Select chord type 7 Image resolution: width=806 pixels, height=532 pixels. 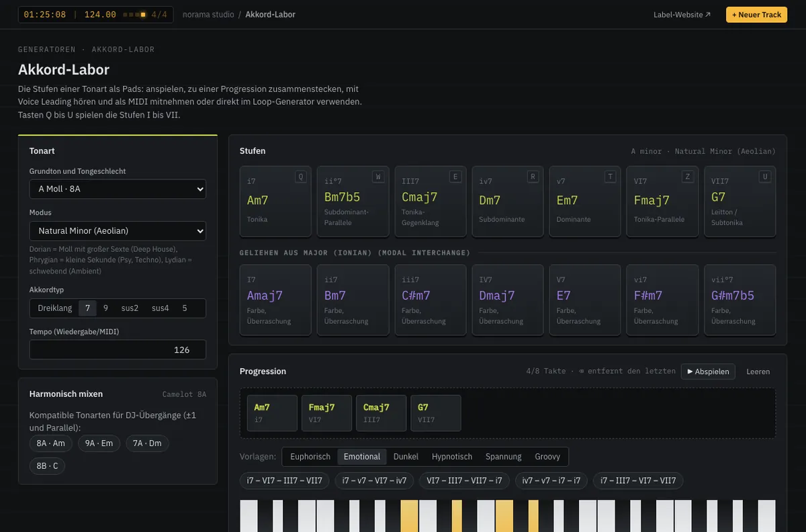87,308
